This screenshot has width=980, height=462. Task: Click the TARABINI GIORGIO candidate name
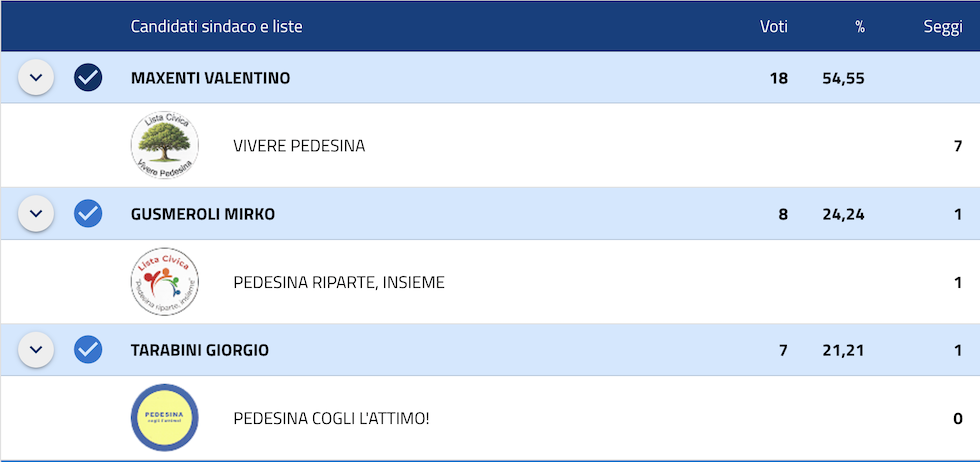tap(199, 350)
